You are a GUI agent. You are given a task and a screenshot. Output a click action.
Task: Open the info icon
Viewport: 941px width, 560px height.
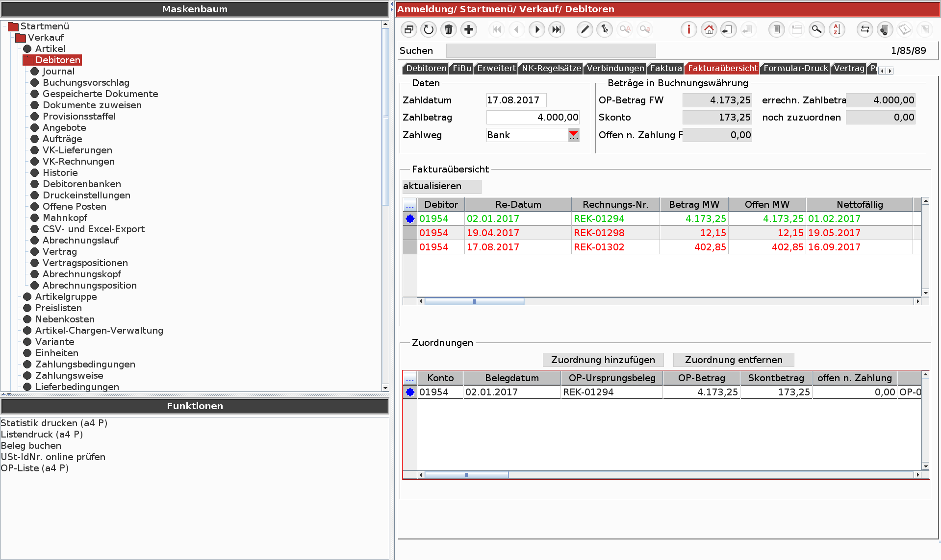tap(688, 30)
